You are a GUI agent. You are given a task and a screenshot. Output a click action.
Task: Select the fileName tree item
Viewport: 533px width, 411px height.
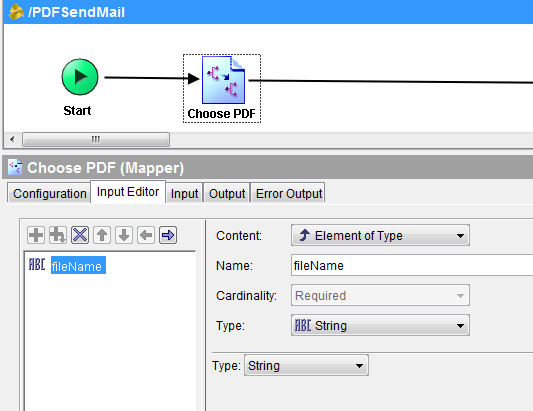(x=78, y=265)
